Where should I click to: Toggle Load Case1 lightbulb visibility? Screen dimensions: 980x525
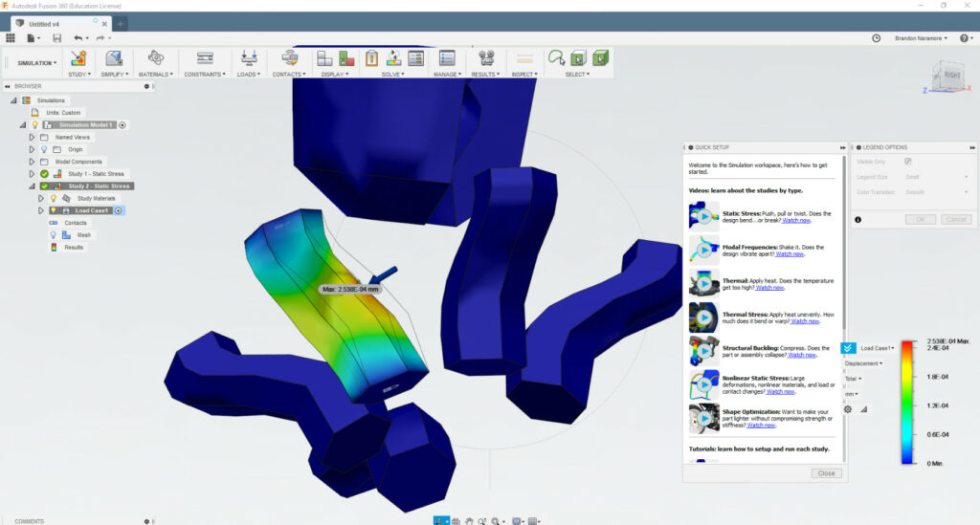[54, 210]
